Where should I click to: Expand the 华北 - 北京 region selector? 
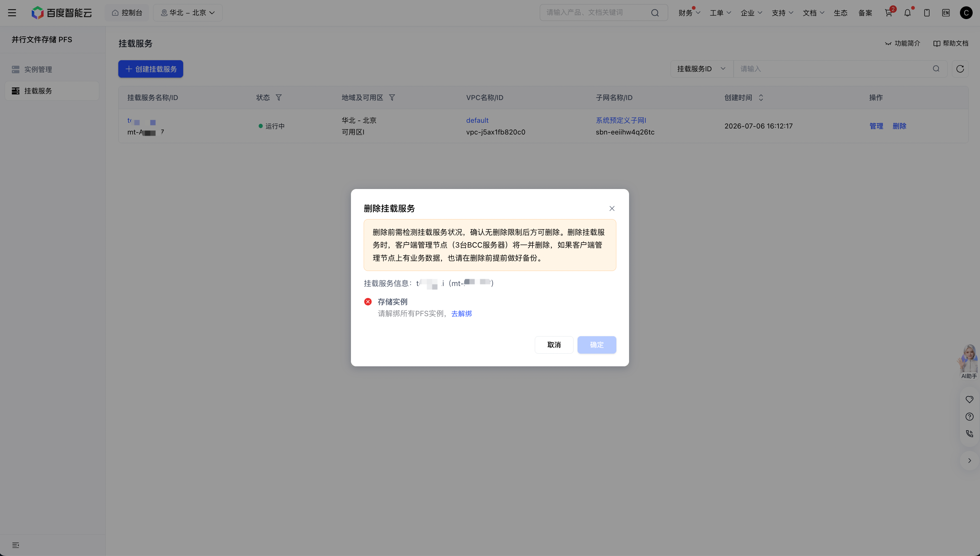(x=188, y=13)
